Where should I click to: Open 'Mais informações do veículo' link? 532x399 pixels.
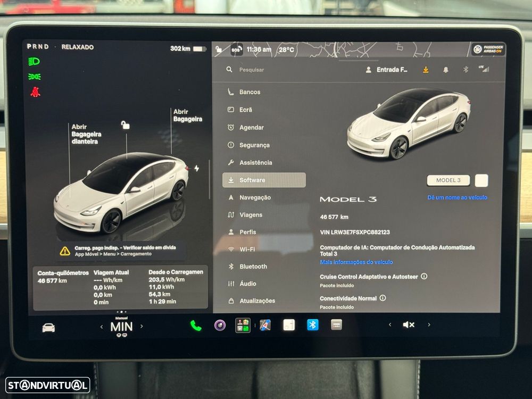[x=356, y=262]
